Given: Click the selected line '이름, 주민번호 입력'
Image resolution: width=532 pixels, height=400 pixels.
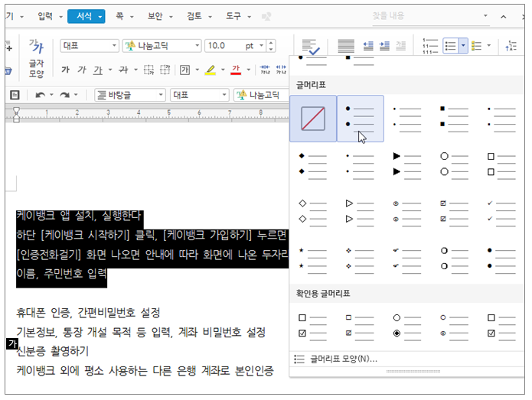Looking at the screenshot, I should pos(62,273).
